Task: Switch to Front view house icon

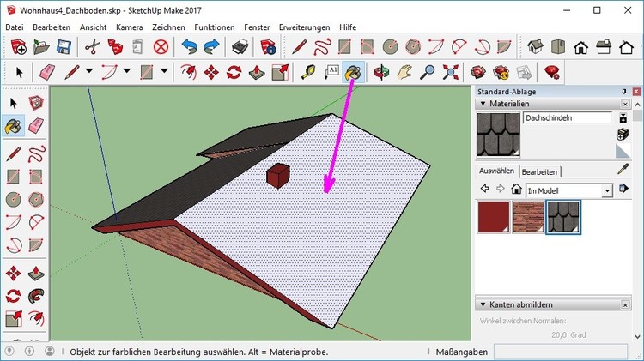Action: pos(580,47)
